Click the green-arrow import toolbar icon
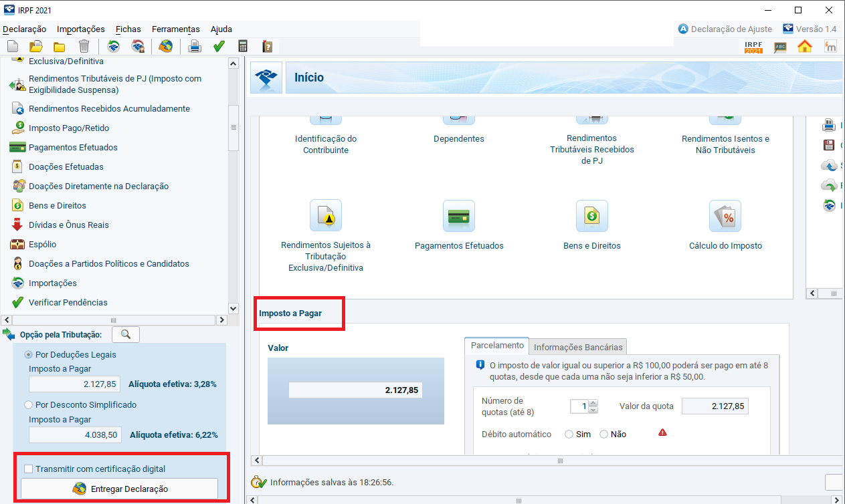The height and width of the screenshot is (504, 845). [x=114, y=46]
